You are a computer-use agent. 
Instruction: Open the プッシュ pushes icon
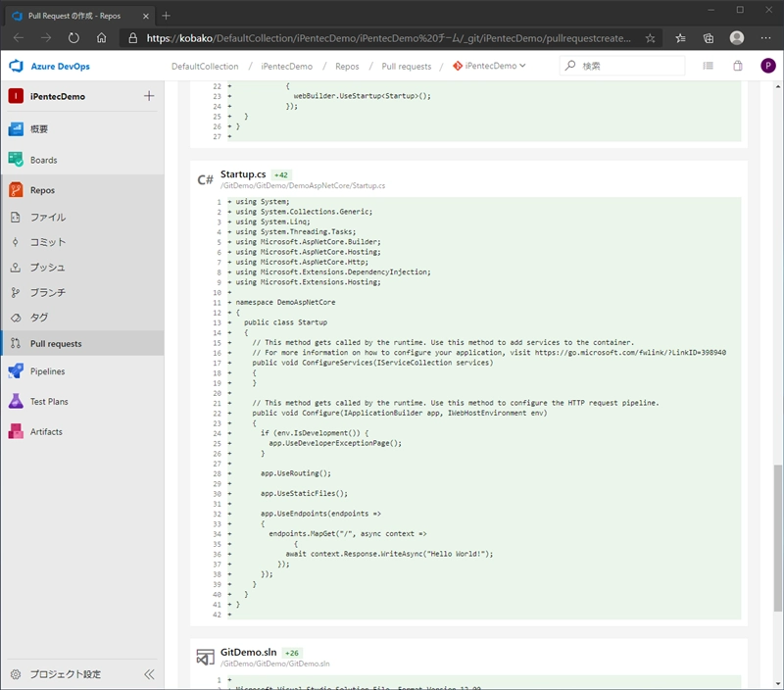(x=16, y=268)
